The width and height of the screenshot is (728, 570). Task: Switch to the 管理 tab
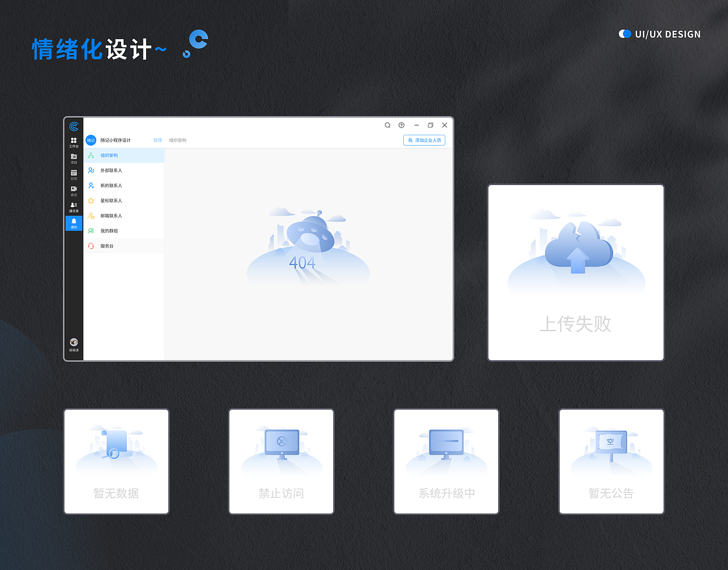click(158, 140)
